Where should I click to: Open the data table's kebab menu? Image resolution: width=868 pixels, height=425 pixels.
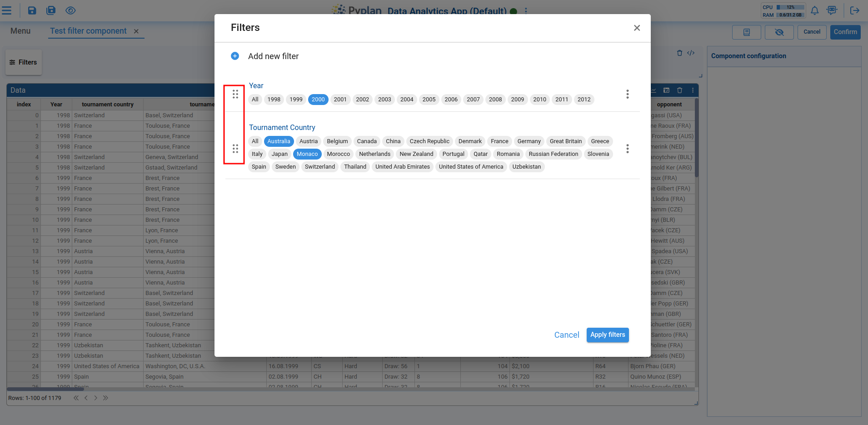[692, 90]
